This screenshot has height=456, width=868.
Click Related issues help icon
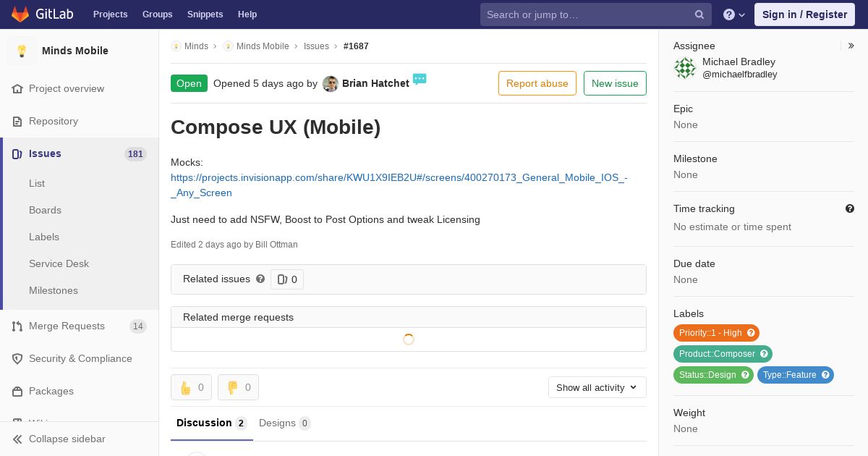coord(260,279)
